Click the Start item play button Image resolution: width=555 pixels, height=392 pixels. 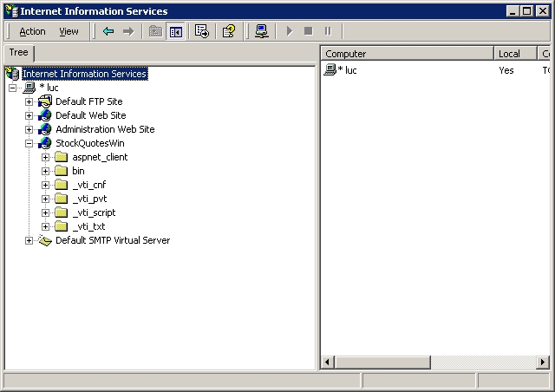pos(289,31)
